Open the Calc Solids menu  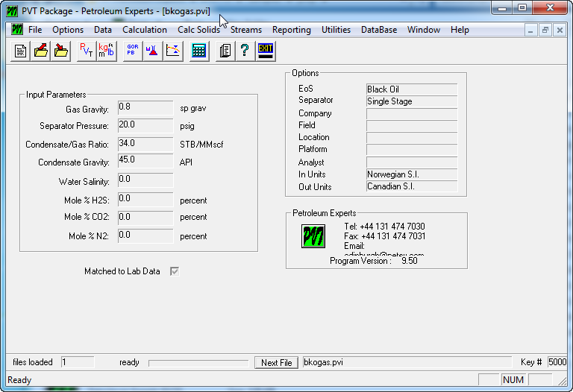[x=198, y=30]
